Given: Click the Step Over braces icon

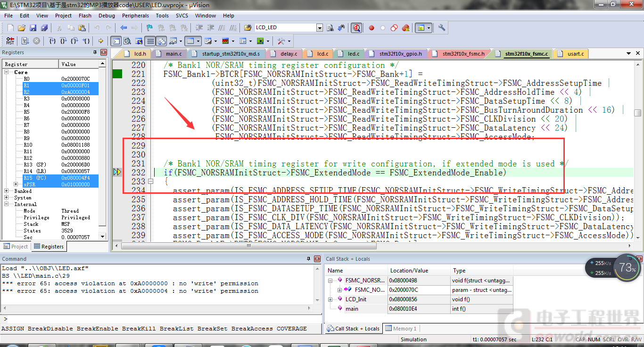Looking at the screenshot, I should 64,41.
